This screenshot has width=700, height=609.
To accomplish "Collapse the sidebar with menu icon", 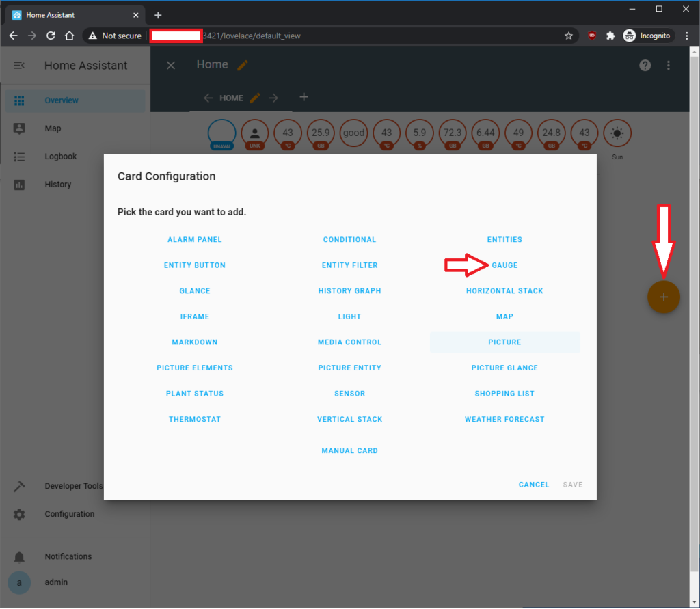I will (x=19, y=66).
